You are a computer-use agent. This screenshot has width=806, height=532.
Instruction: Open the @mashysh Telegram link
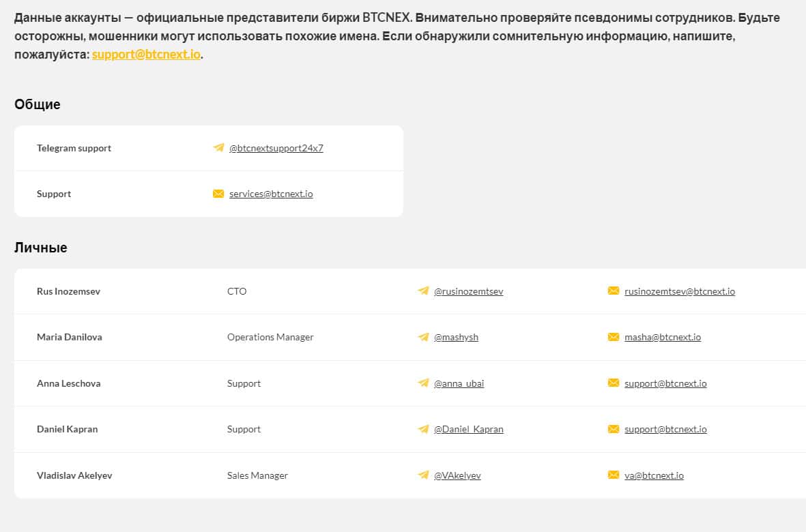point(456,337)
